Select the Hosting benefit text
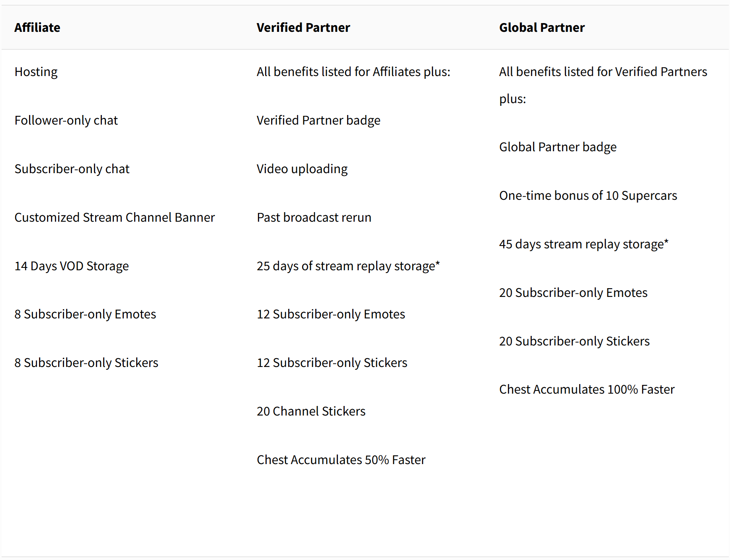Image resolution: width=730 pixels, height=560 pixels. pos(36,72)
